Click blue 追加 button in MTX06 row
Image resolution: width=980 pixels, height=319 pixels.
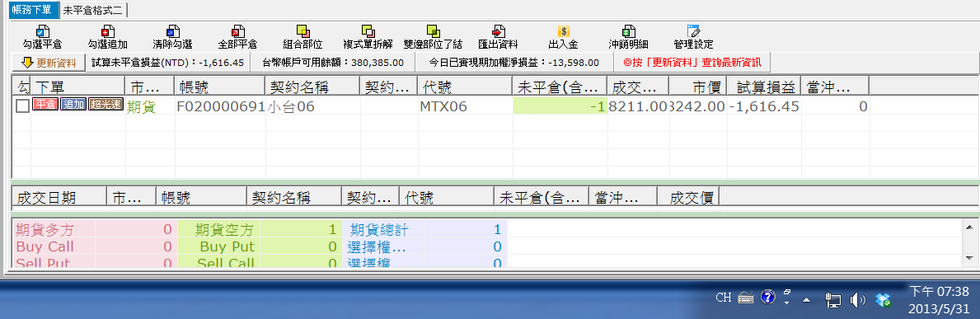click(x=73, y=105)
